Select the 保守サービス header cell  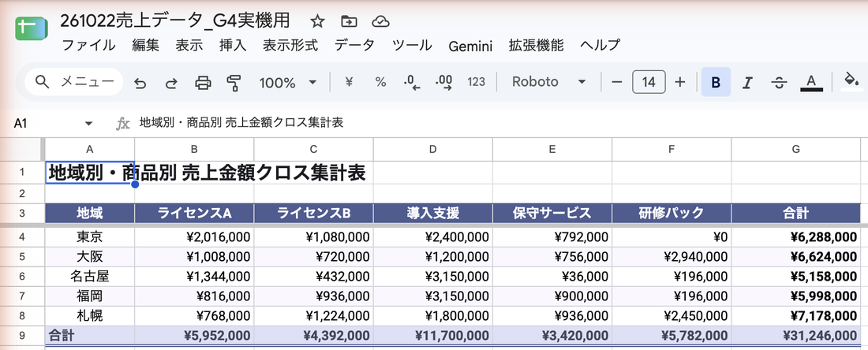tap(552, 213)
